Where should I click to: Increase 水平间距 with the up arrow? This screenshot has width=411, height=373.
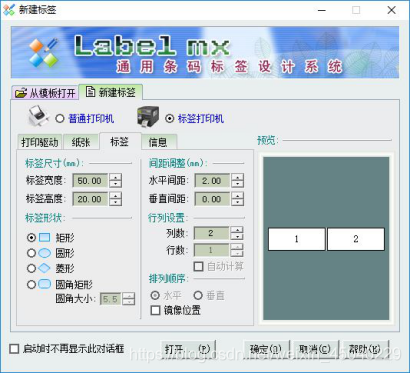tap(238, 177)
